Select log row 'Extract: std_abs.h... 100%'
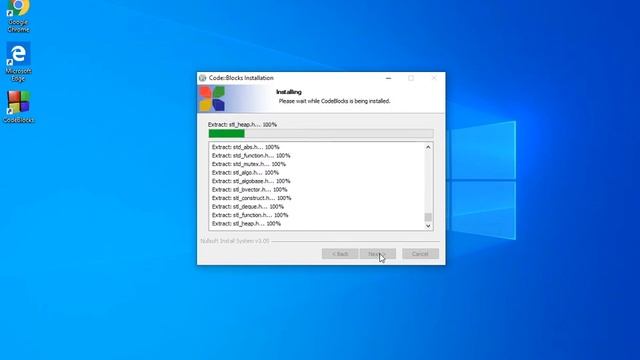This screenshot has height=360, width=640. point(246,147)
